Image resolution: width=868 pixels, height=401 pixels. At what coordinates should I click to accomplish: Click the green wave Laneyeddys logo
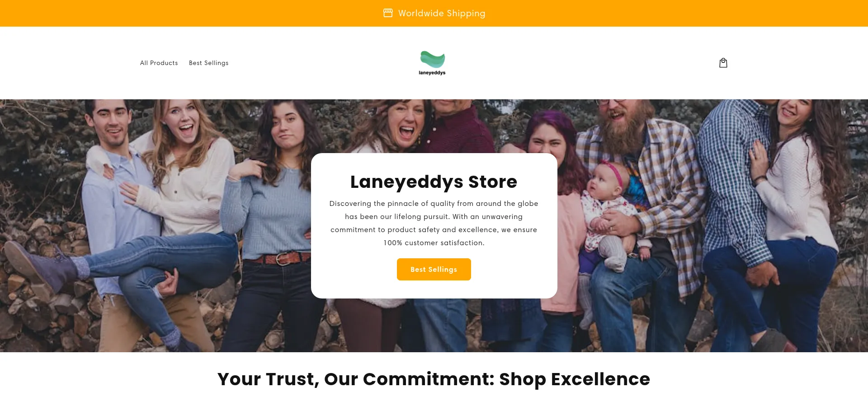coord(433,59)
